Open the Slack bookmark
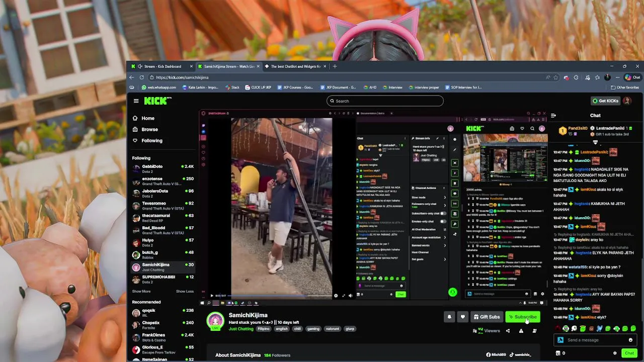The width and height of the screenshot is (644, 362). click(232, 87)
